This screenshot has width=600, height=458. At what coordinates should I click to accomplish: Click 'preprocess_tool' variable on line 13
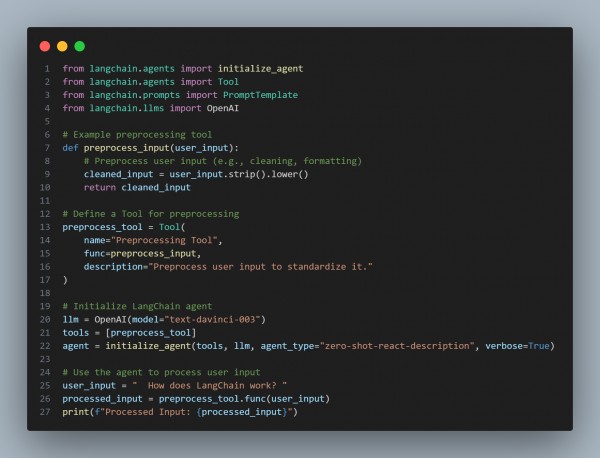pos(103,227)
